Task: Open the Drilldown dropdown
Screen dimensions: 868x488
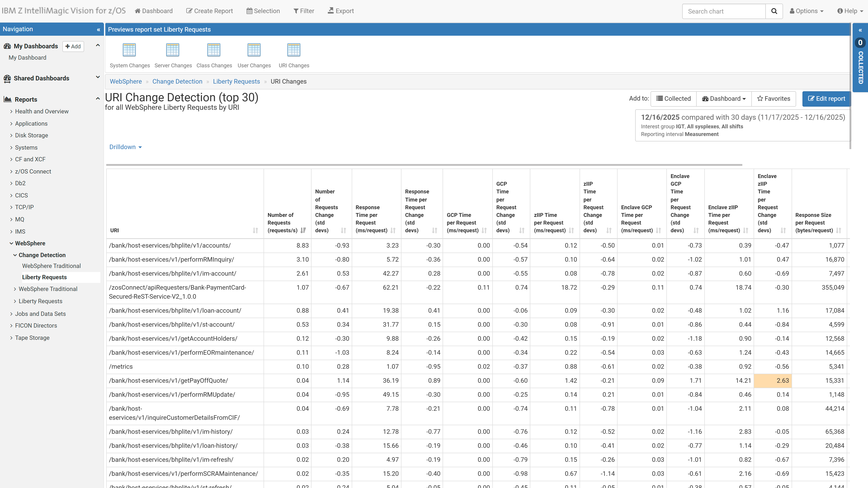Action: [125, 147]
